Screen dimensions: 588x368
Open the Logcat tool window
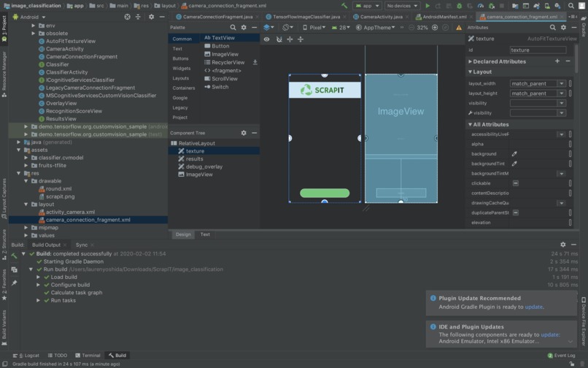pos(26,356)
